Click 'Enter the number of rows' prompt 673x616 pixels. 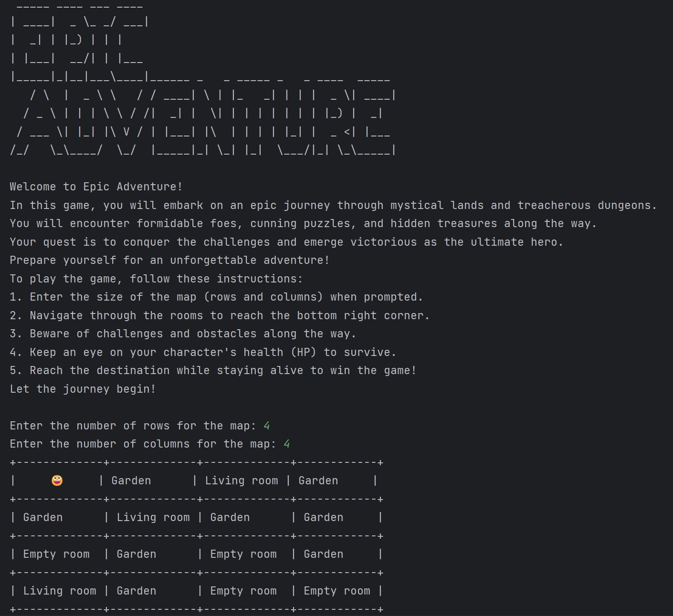133,426
